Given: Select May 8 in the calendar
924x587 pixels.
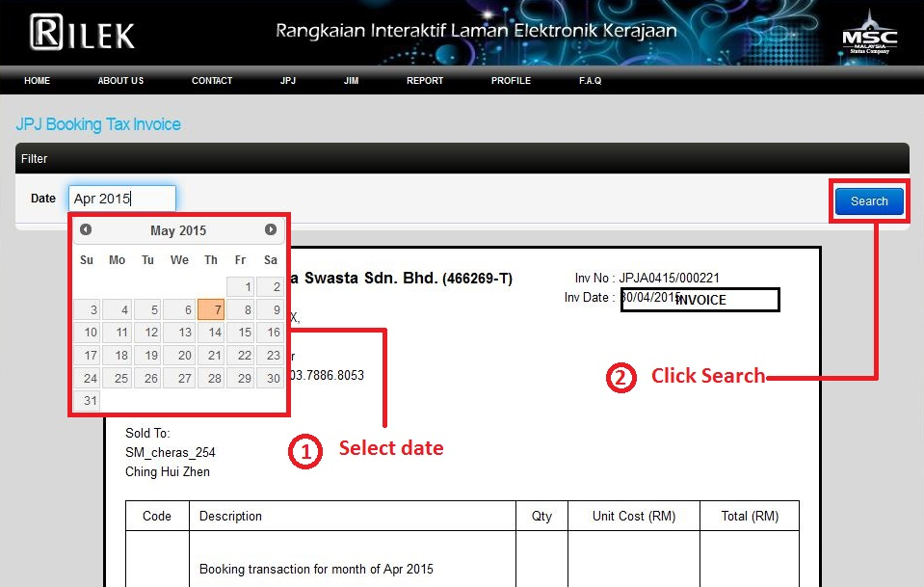Looking at the screenshot, I should tap(241, 309).
